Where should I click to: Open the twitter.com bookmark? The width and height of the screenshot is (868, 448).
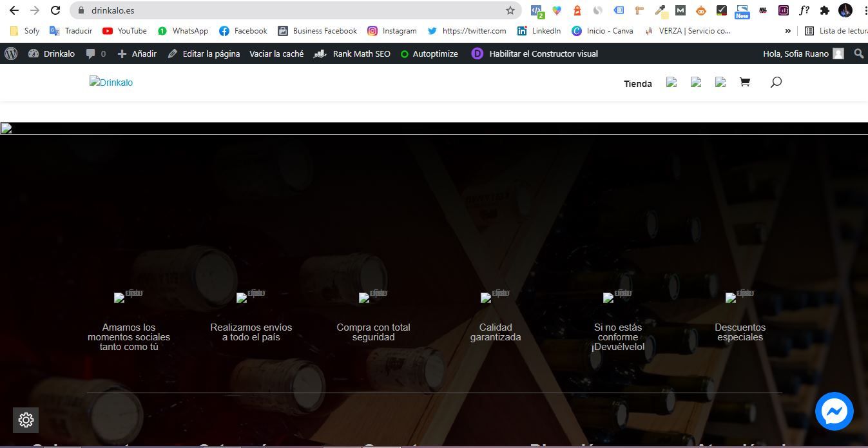tap(467, 30)
